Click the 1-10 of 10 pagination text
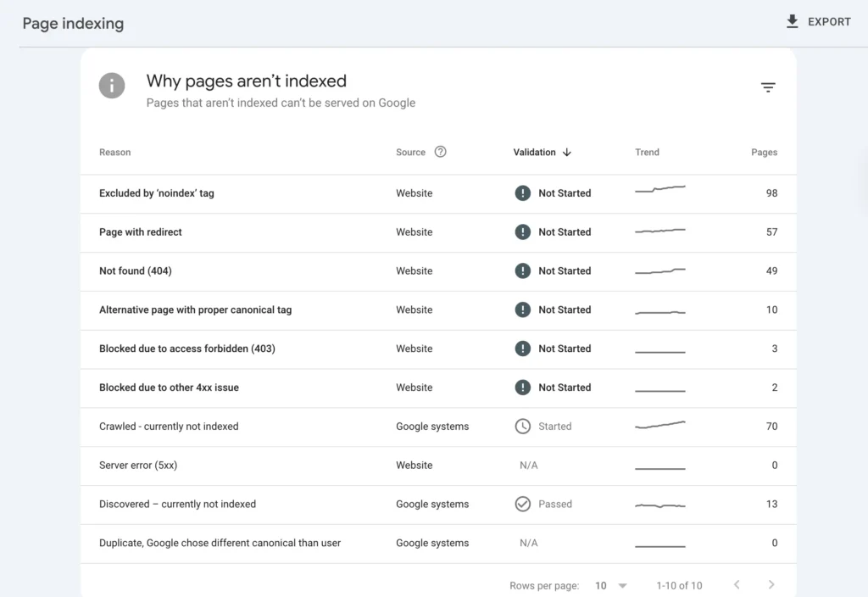 (x=679, y=585)
